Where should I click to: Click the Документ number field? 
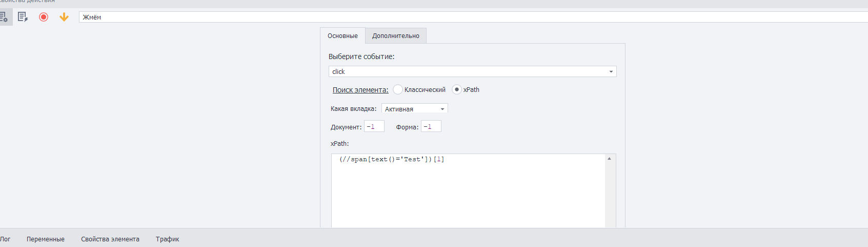click(x=374, y=127)
